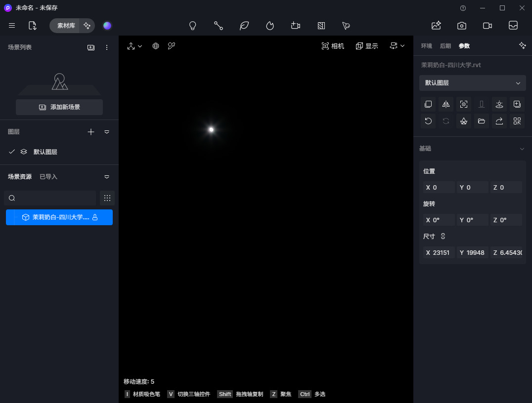The image size is (532, 403).
Task: Switch to the 已导入 tab
Action: pyautogui.click(x=48, y=177)
